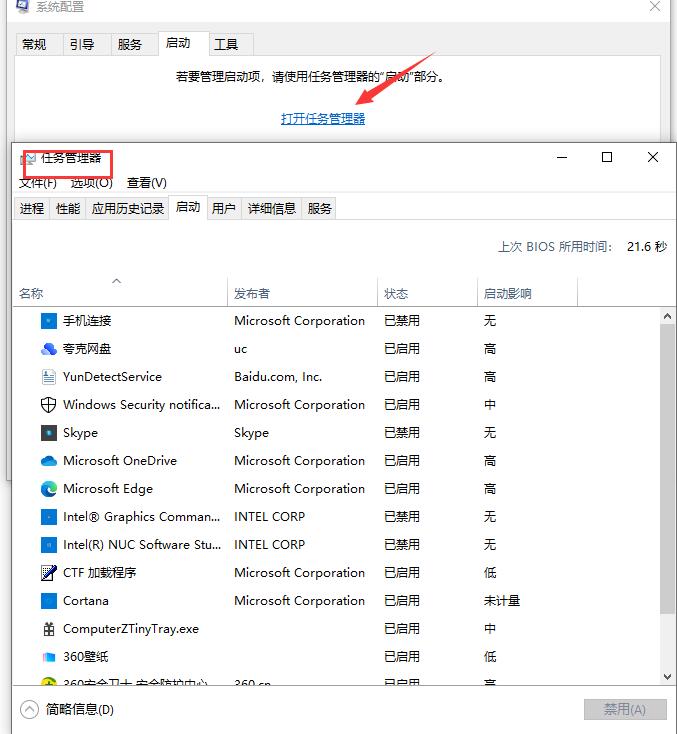
Task: Click the sort arrow above 名称 column
Action: pyautogui.click(x=117, y=281)
